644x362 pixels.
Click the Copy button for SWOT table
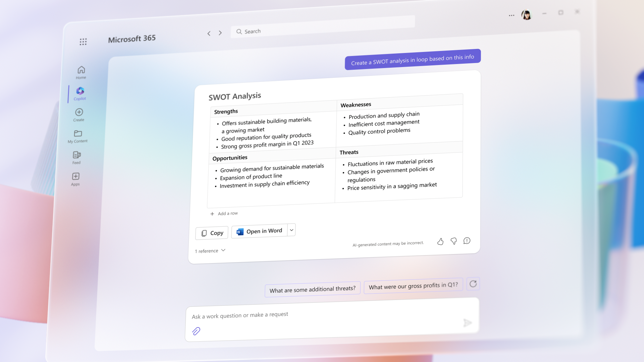coord(212,233)
